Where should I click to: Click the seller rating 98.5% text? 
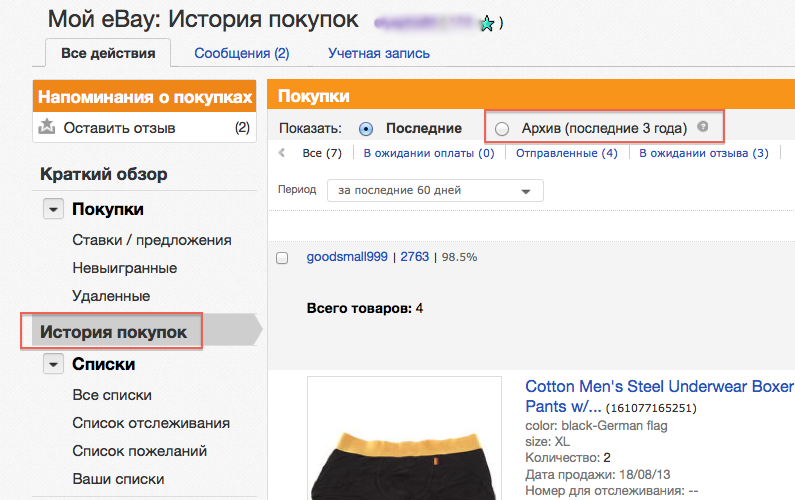coord(459,257)
